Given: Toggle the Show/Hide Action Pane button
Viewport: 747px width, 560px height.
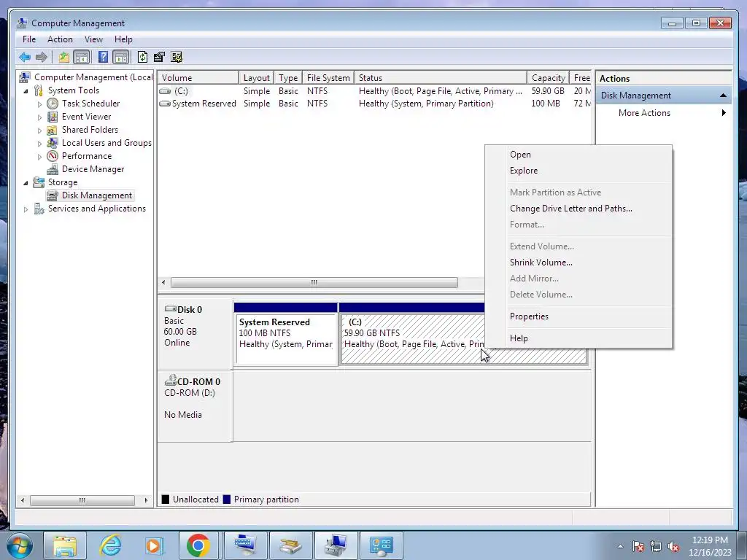Looking at the screenshot, I should pyautogui.click(x=121, y=58).
